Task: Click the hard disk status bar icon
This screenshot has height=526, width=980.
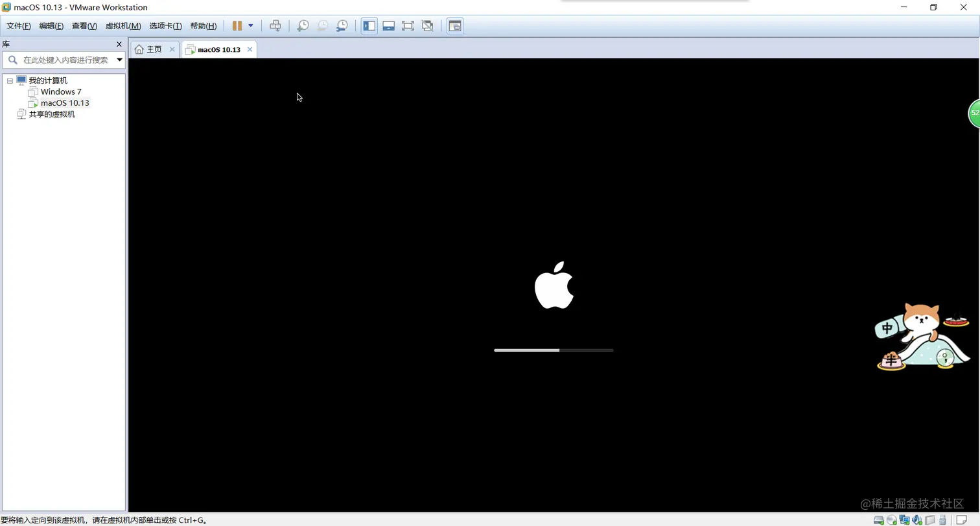Action: [x=879, y=520]
